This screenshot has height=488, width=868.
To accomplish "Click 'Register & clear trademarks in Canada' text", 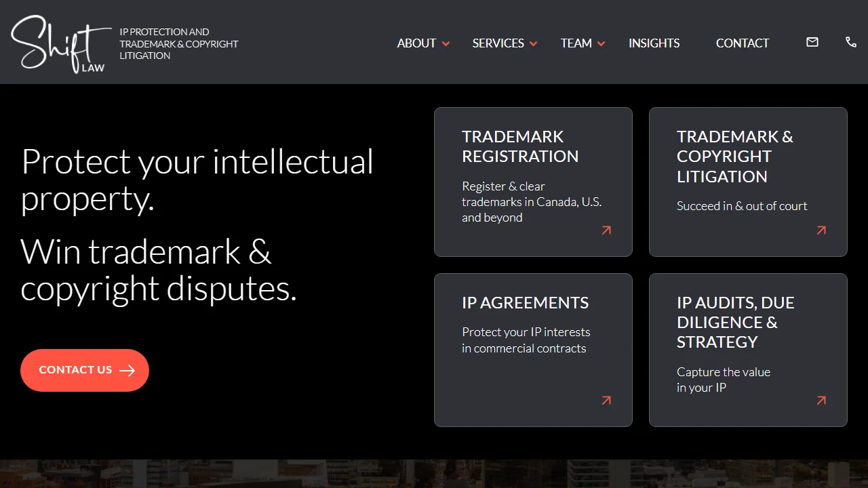I will (x=532, y=201).
